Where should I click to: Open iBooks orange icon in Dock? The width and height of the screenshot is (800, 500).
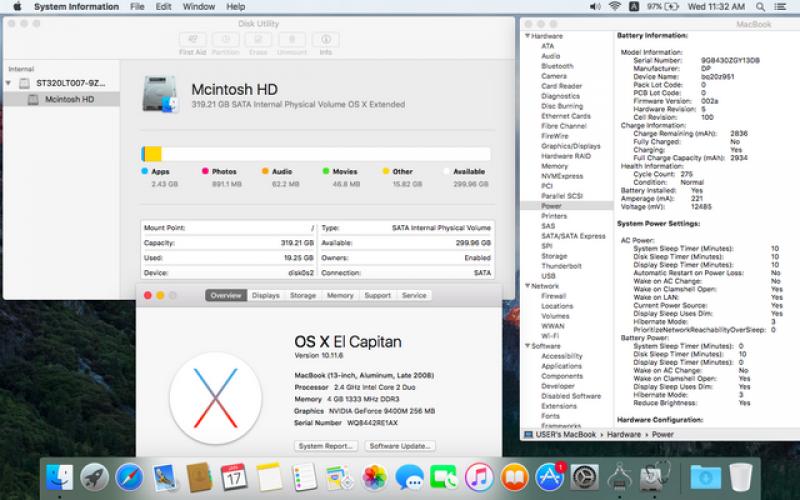click(514, 478)
